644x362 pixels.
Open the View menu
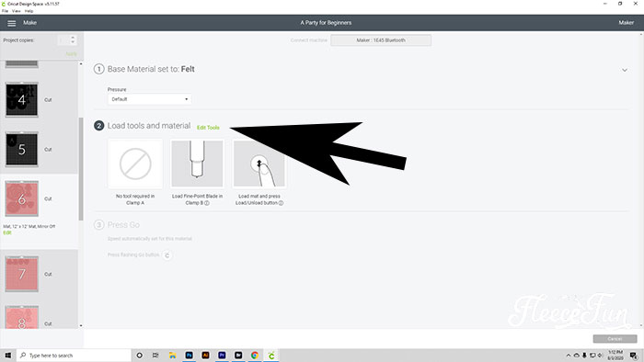17,11
